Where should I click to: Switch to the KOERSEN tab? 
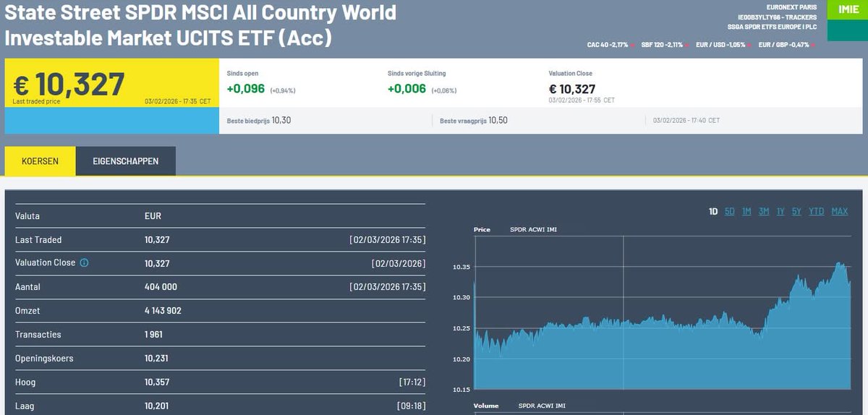coord(40,161)
